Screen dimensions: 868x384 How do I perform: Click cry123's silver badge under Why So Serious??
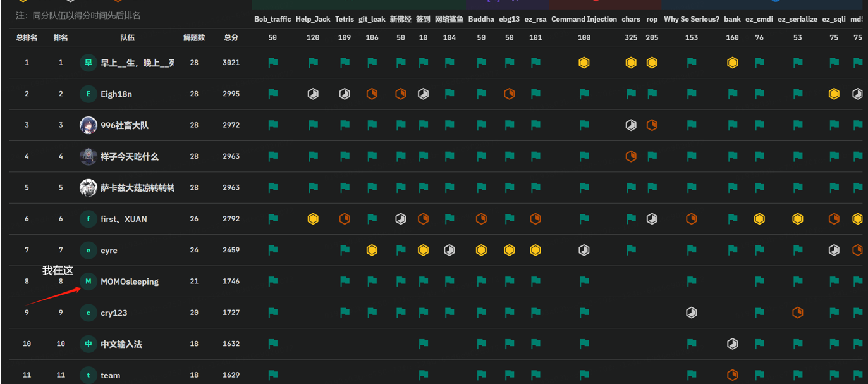692,313
